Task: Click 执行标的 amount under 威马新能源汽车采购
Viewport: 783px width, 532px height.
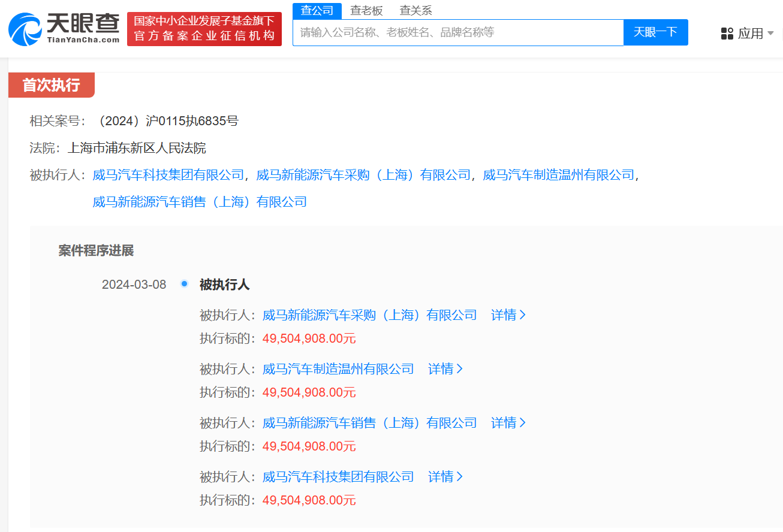Action: click(309, 338)
